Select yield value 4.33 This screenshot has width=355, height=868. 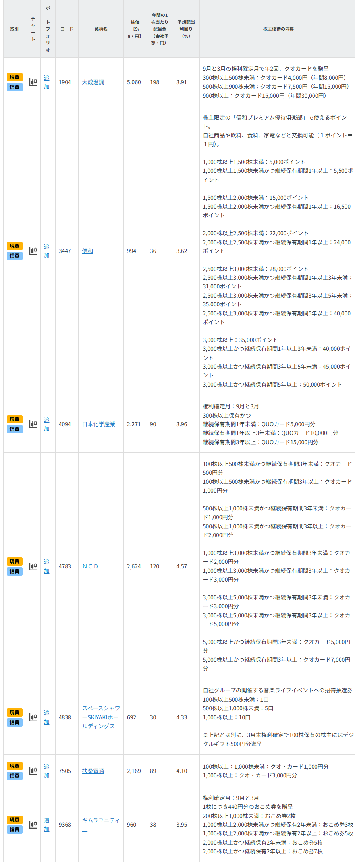(x=181, y=717)
